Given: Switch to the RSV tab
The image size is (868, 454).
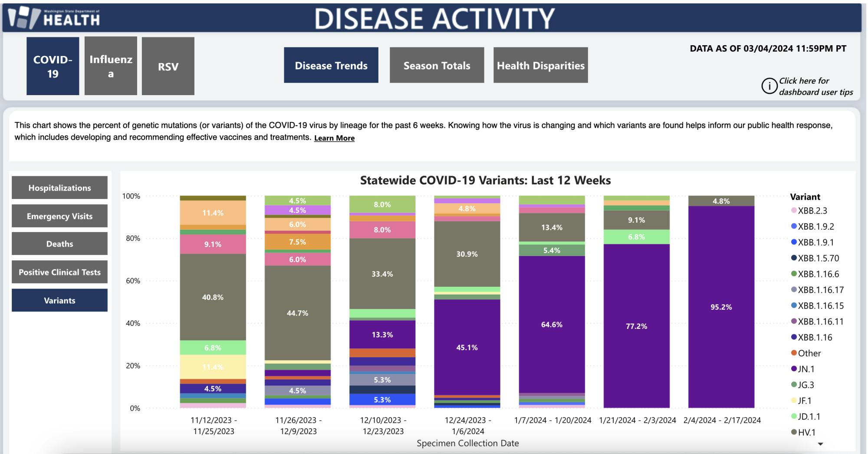Looking at the screenshot, I should point(168,66).
